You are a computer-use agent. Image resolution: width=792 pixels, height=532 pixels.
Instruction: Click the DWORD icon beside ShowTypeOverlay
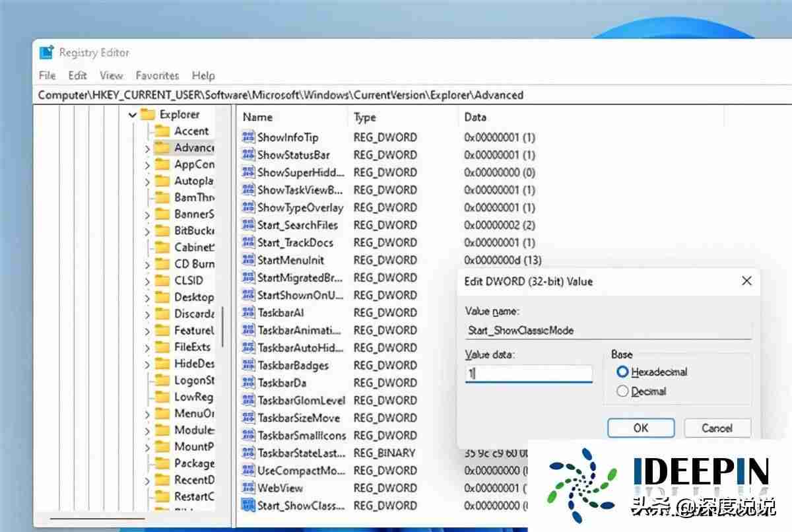tap(248, 207)
